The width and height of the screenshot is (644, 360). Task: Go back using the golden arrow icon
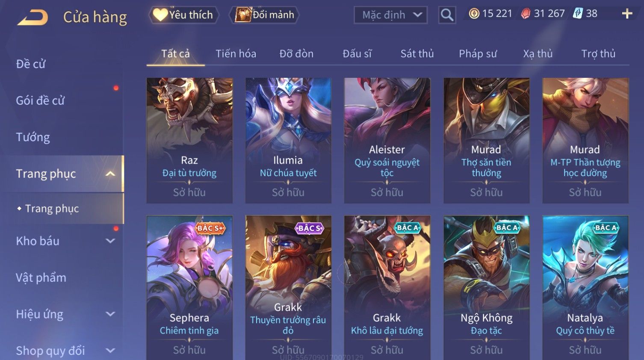(32, 17)
